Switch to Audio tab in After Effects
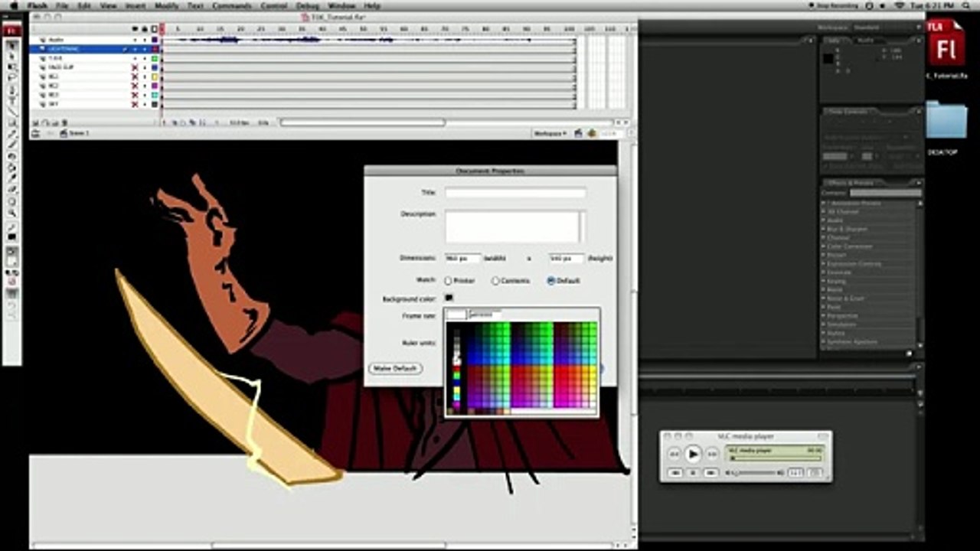 (x=864, y=40)
